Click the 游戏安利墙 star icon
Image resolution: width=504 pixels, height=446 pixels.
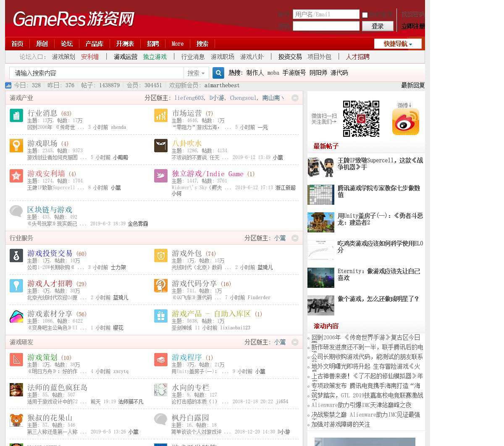coord(16,176)
